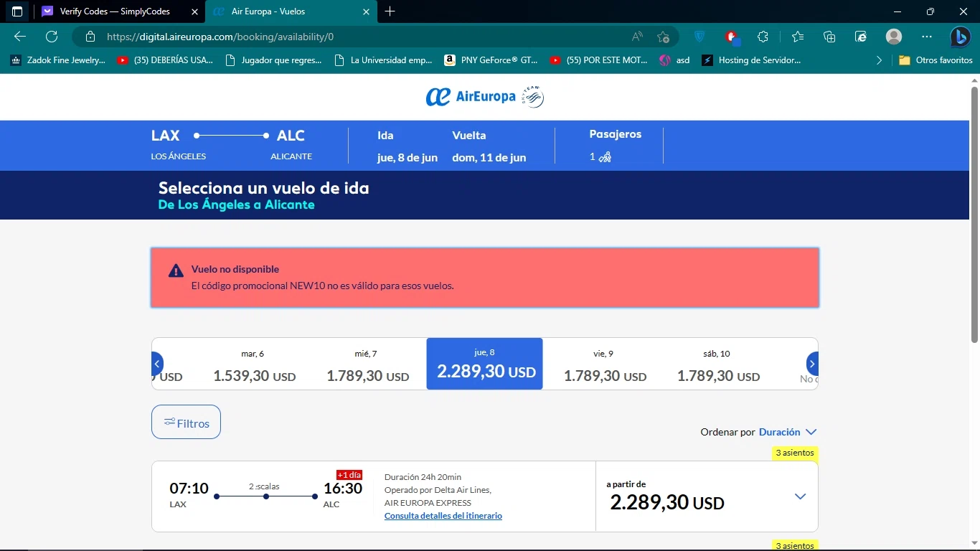Edit LAX to ALC route search
This screenshot has width=980, height=551.
(232, 146)
